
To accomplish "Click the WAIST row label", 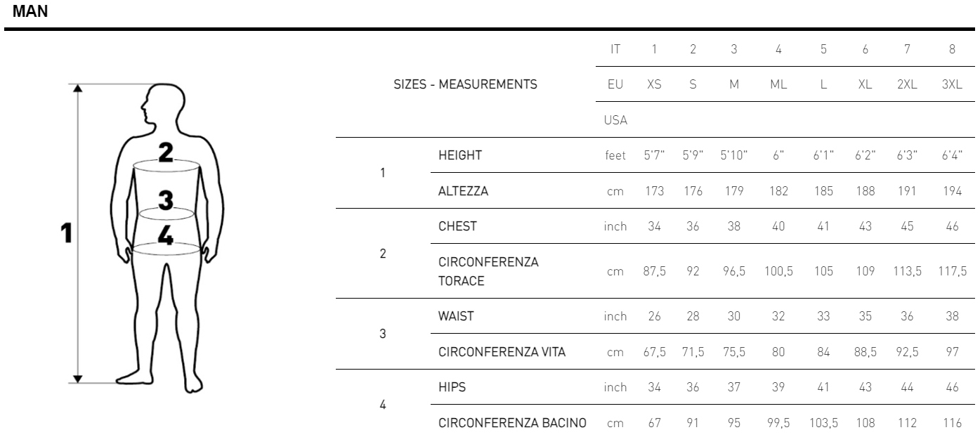I will coord(456,316).
